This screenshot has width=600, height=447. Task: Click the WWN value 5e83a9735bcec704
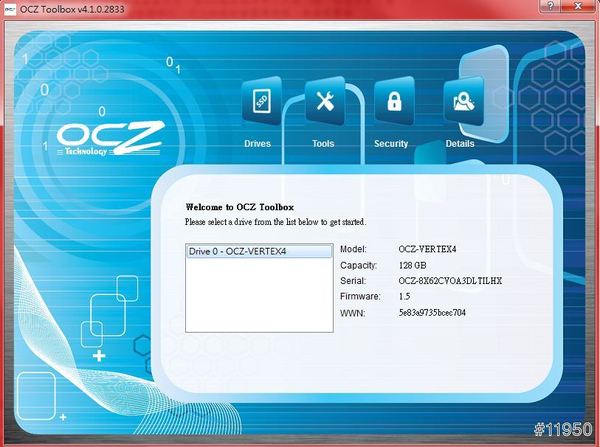coord(432,313)
